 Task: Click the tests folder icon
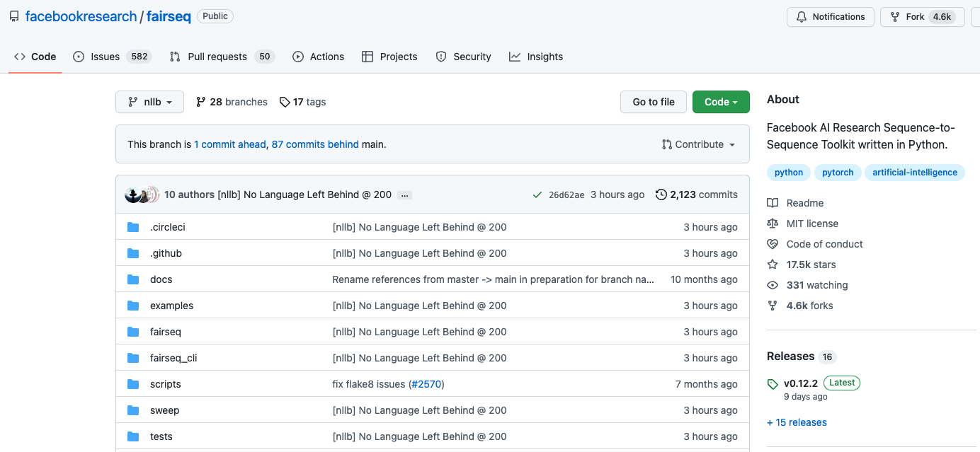coord(133,436)
